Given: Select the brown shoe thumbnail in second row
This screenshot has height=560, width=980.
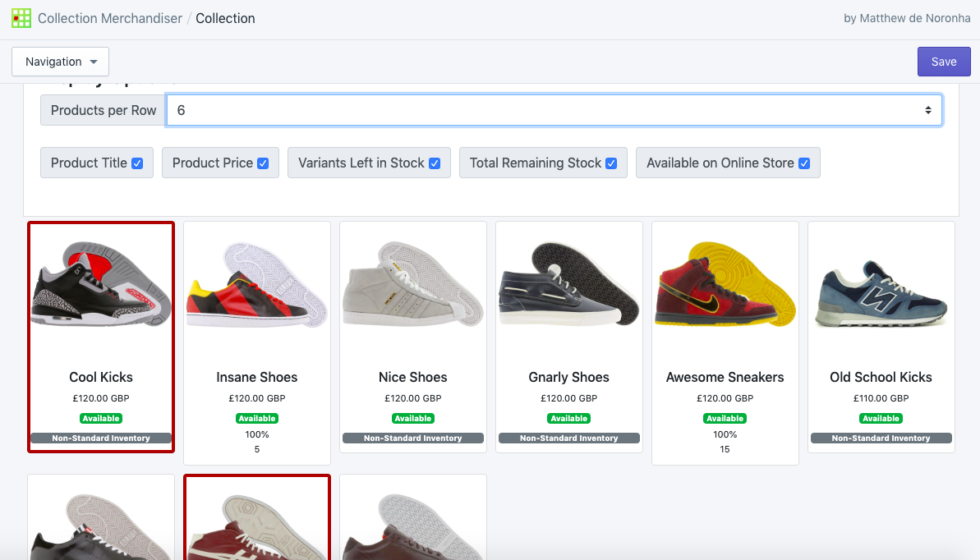Looking at the screenshot, I should point(413,526).
